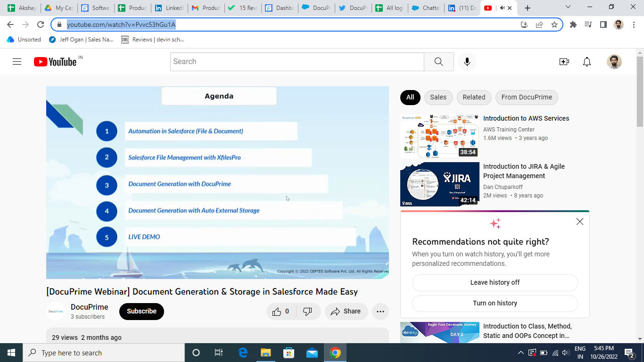Type in the YouTube search field
The width and height of the screenshot is (644, 362).
pos(297,62)
